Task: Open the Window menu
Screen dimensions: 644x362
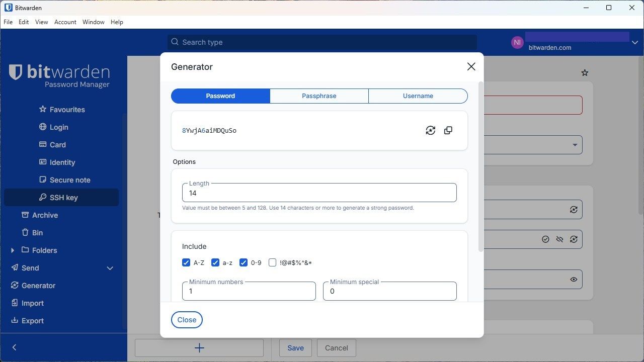Action: coord(94,22)
